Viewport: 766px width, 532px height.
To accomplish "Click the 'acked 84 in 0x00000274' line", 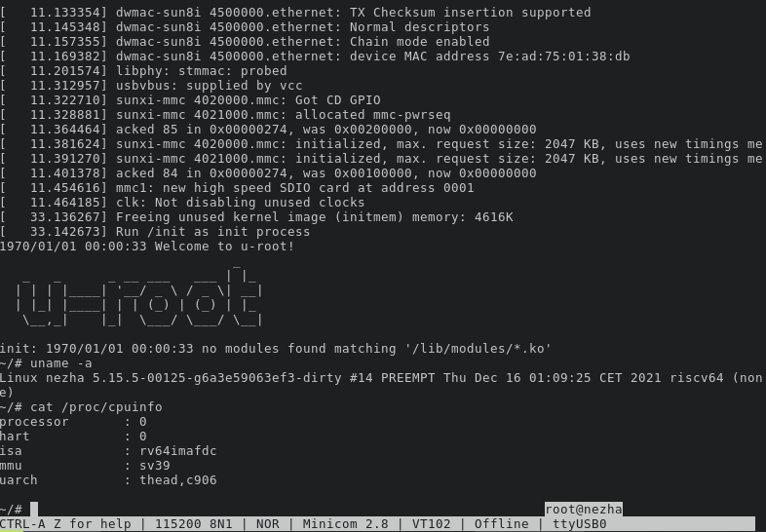I will pos(268,172).
